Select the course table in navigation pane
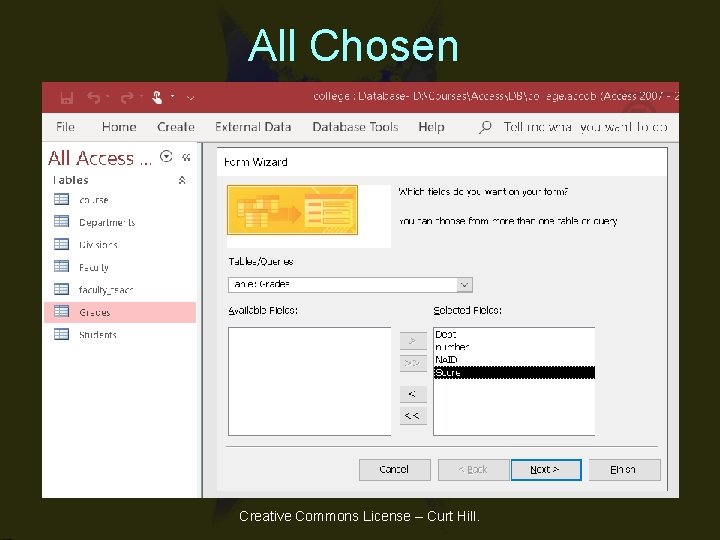Viewport: 720px width, 540px height. coord(120,200)
